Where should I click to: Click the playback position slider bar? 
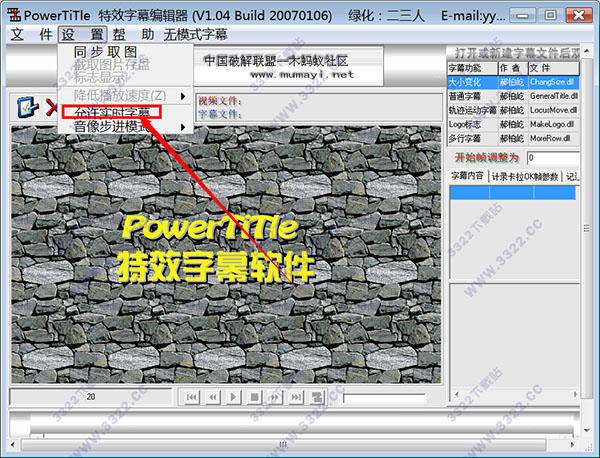(384, 398)
